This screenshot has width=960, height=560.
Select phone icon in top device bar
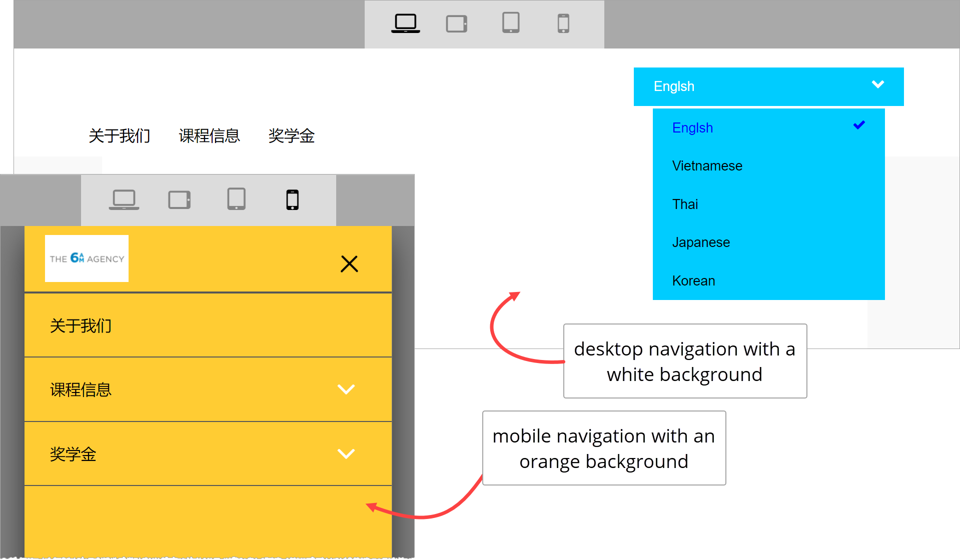pyautogui.click(x=563, y=23)
